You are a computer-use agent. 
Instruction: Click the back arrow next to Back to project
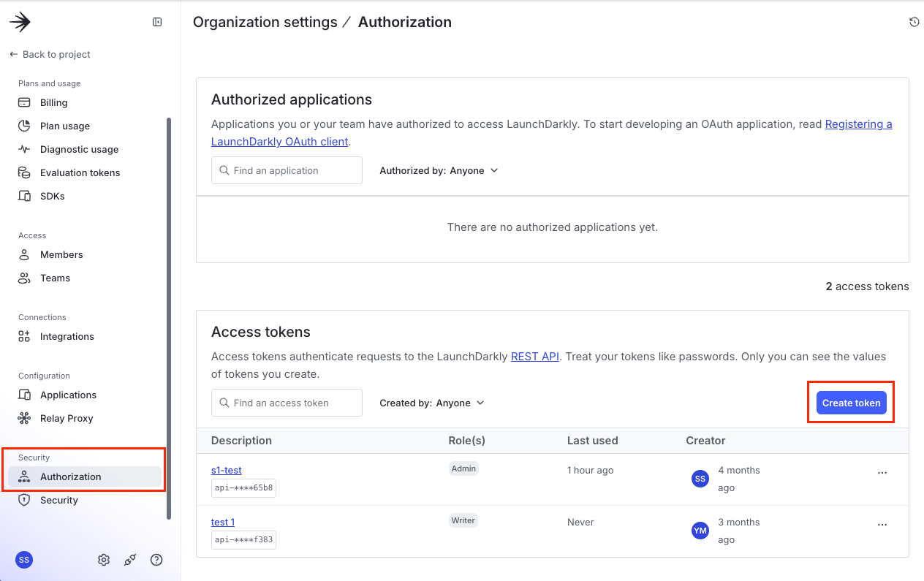coord(13,54)
